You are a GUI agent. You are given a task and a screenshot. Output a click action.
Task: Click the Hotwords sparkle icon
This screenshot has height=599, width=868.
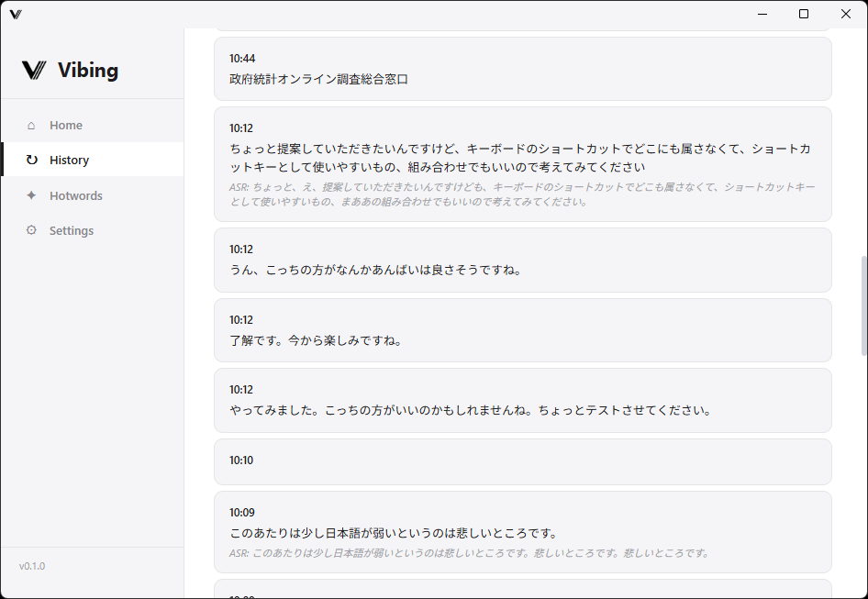(x=31, y=195)
